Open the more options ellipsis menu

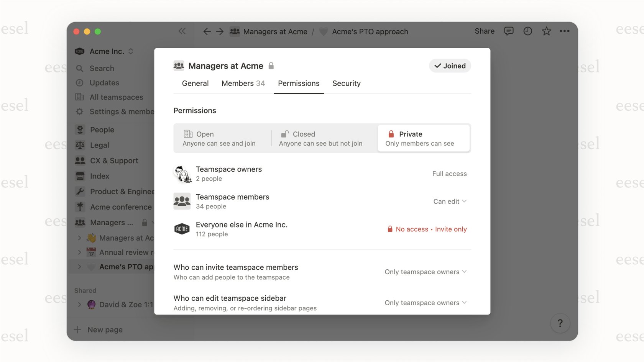565,31
